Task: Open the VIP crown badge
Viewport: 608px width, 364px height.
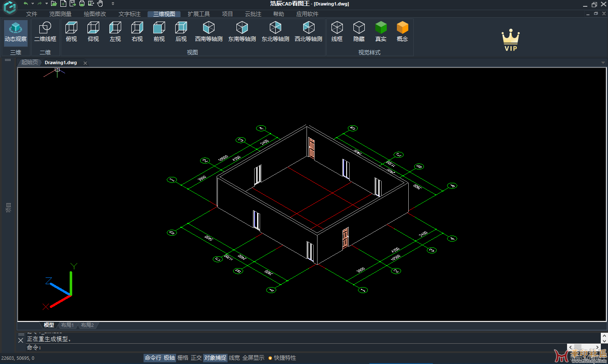Action: click(x=510, y=41)
